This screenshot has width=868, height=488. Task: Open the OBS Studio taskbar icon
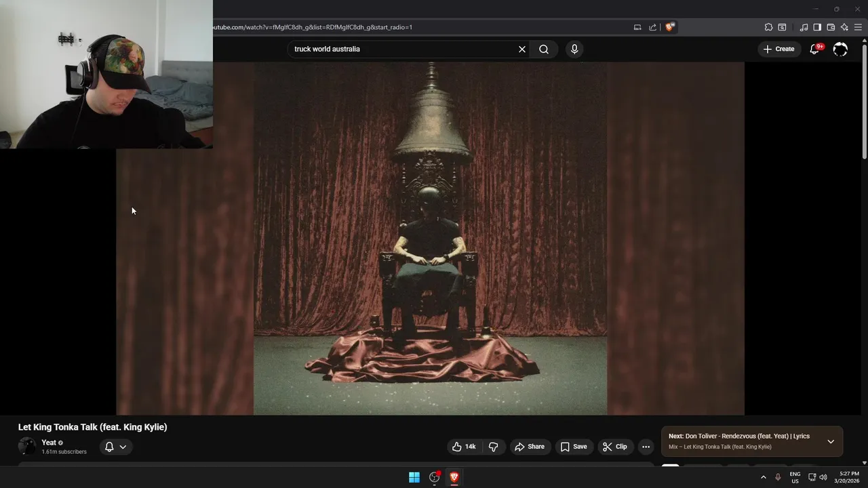click(x=435, y=477)
